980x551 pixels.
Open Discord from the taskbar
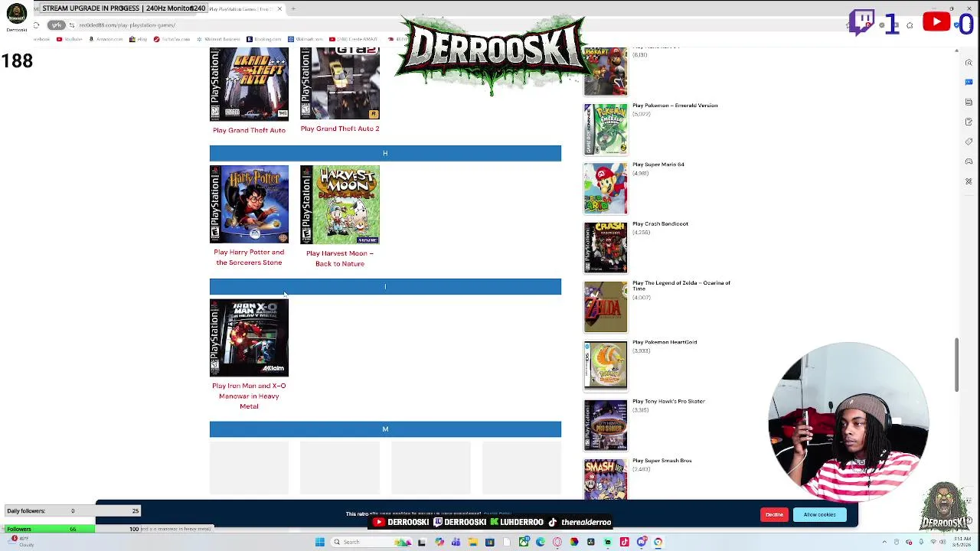pos(642,542)
